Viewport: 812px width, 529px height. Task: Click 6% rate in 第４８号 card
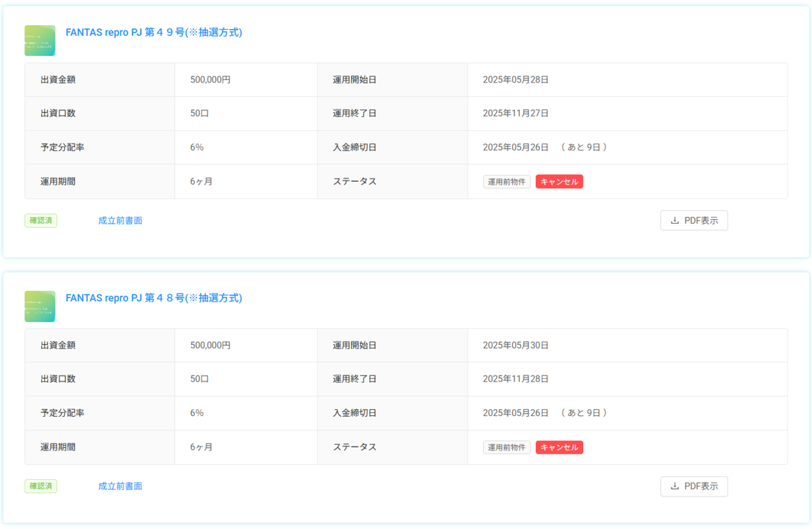197,413
